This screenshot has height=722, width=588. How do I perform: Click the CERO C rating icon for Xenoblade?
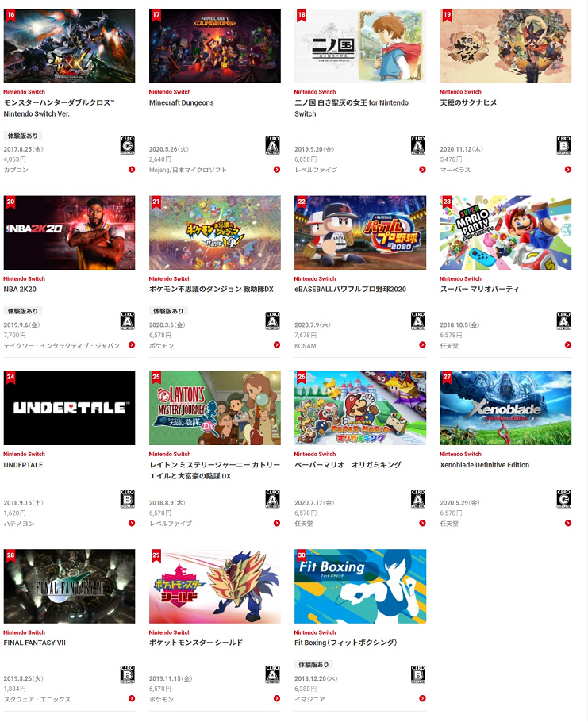[x=563, y=499]
